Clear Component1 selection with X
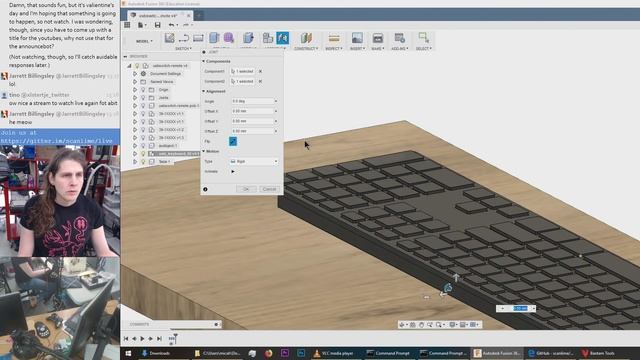This screenshot has width=640, height=360. 260,71
